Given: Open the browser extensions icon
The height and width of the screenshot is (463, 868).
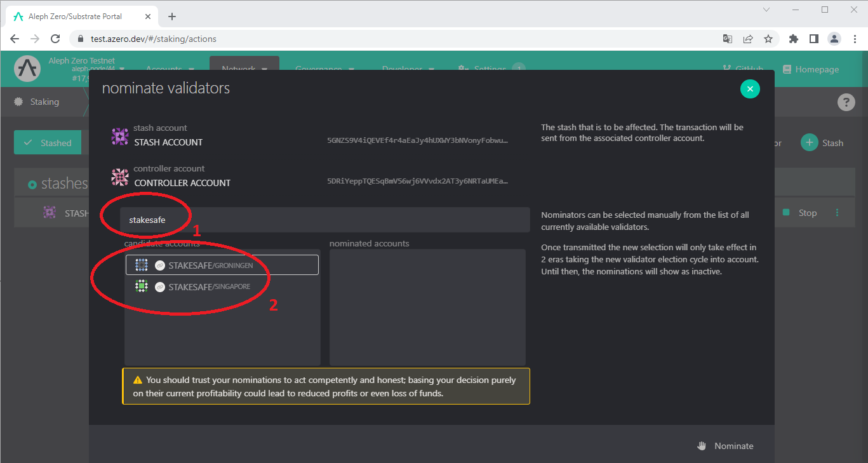Looking at the screenshot, I should tap(793, 39).
